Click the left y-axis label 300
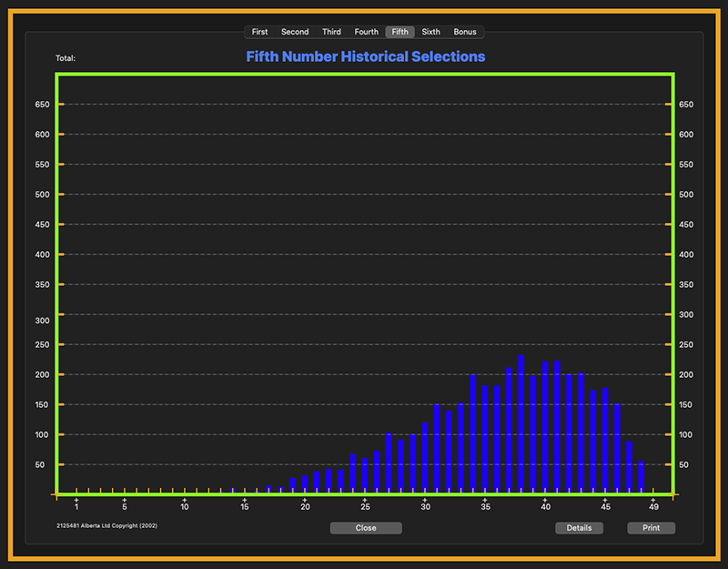This screenshot has height=569, width=728. (x=42, y=320)
